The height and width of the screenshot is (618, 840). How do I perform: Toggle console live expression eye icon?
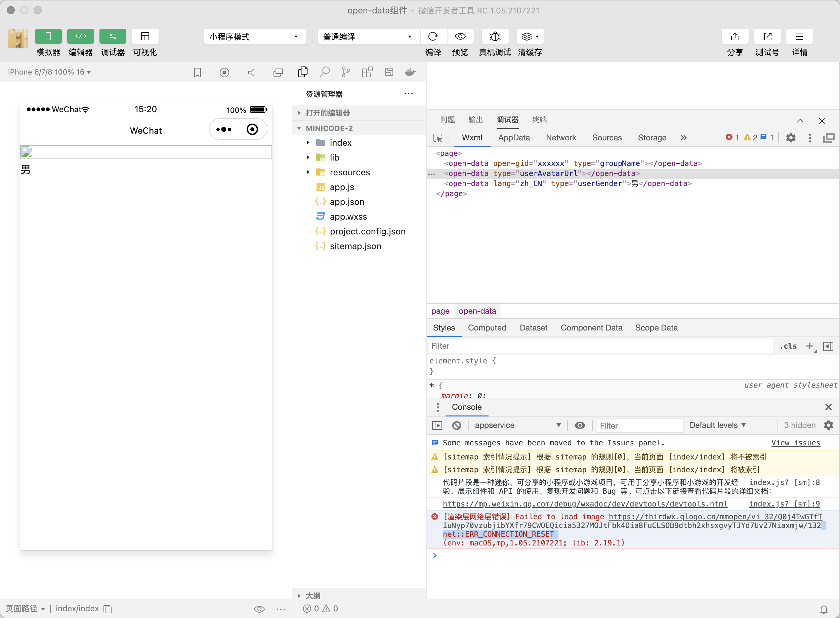coord(580,425)
